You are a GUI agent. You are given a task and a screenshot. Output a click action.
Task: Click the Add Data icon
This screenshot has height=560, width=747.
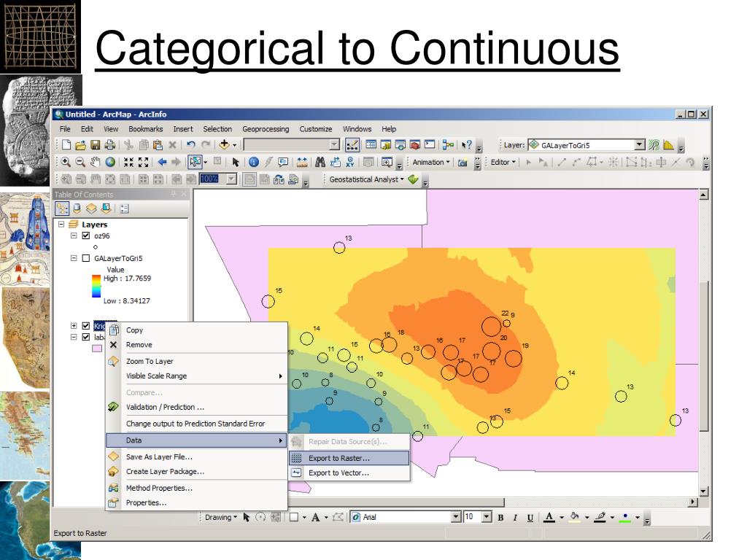pyautogui.click(x=224, y=145)
